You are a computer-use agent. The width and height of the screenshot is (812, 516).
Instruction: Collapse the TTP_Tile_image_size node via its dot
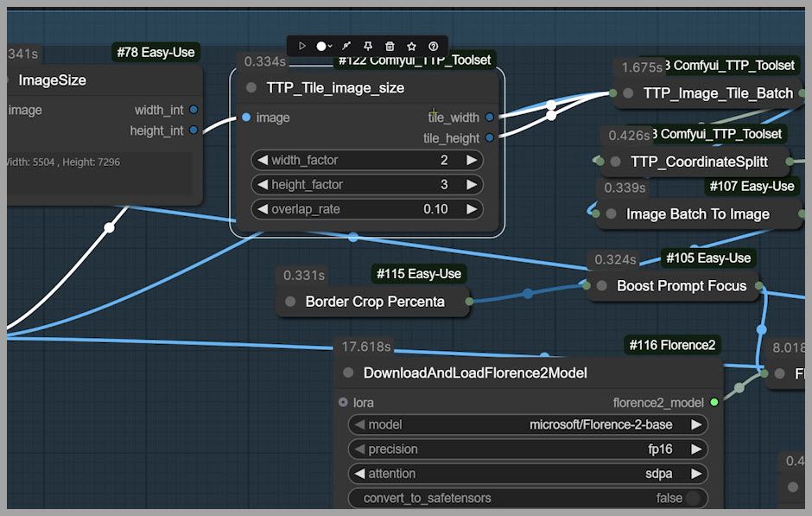click(251, 87)
